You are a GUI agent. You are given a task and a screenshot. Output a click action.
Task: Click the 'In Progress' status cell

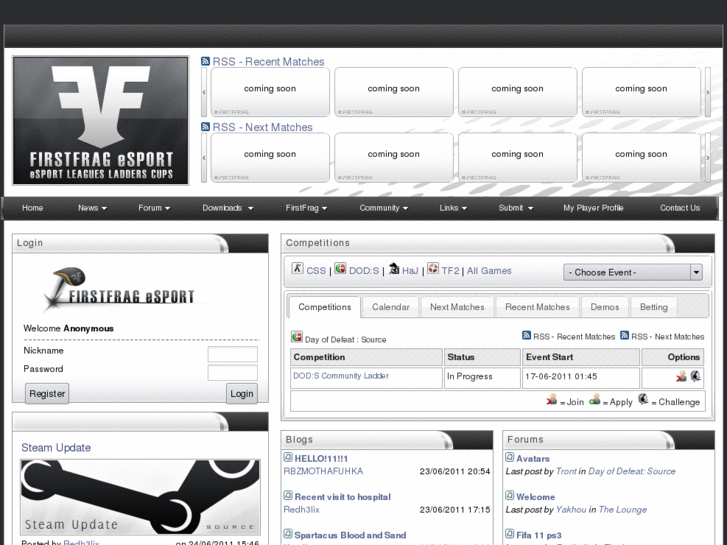482,376
